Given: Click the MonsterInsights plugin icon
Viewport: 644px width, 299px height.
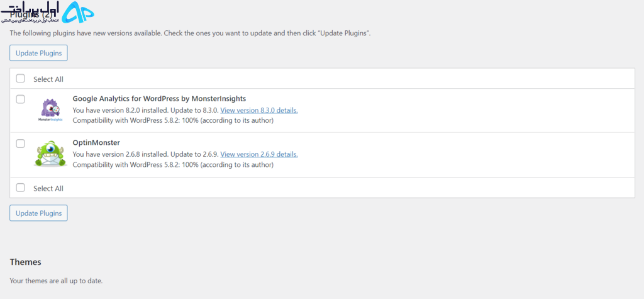Looking at the screenshot, I should coord(50,110).
